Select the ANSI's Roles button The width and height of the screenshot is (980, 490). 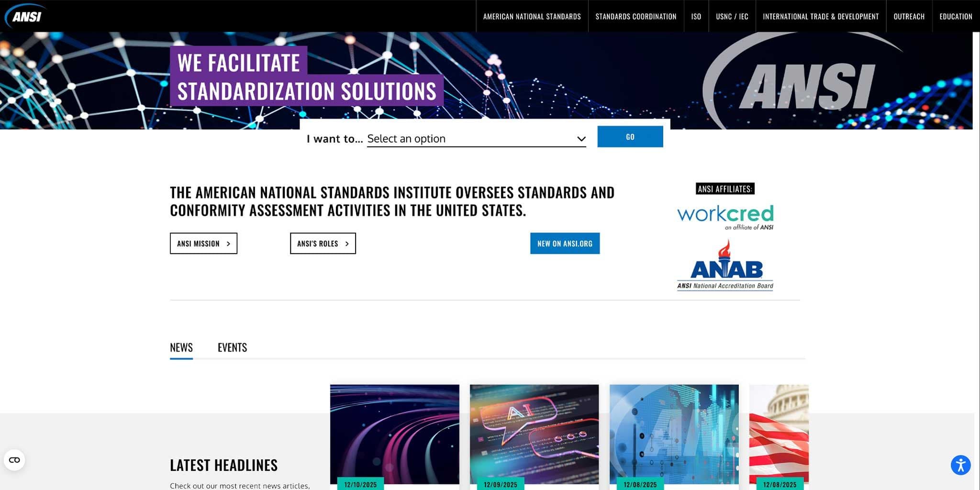[323, 243]
